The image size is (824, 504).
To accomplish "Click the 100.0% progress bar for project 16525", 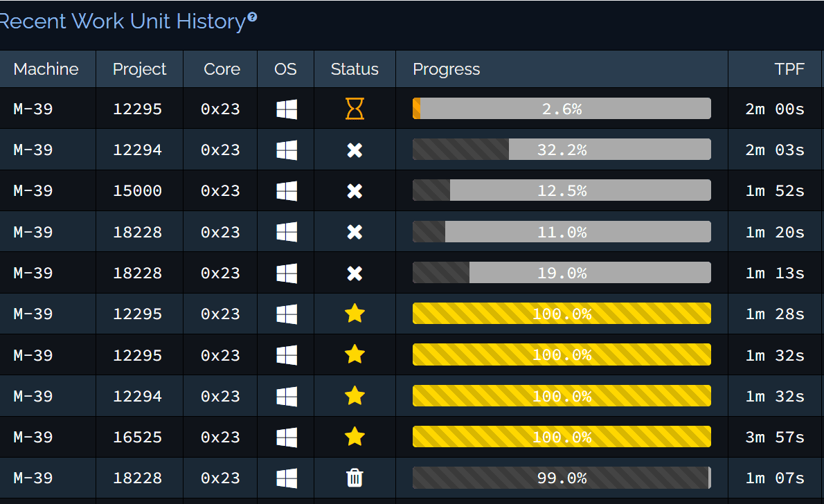I will 562,437.
